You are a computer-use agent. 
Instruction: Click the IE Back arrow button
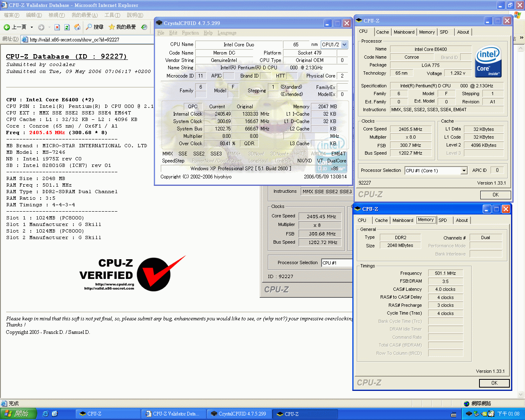(7, 27)
